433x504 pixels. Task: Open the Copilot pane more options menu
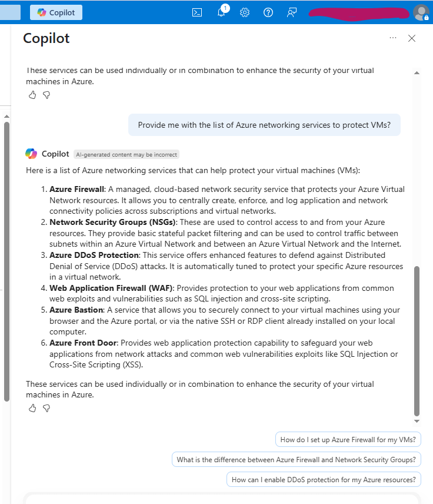pos(393,38)
